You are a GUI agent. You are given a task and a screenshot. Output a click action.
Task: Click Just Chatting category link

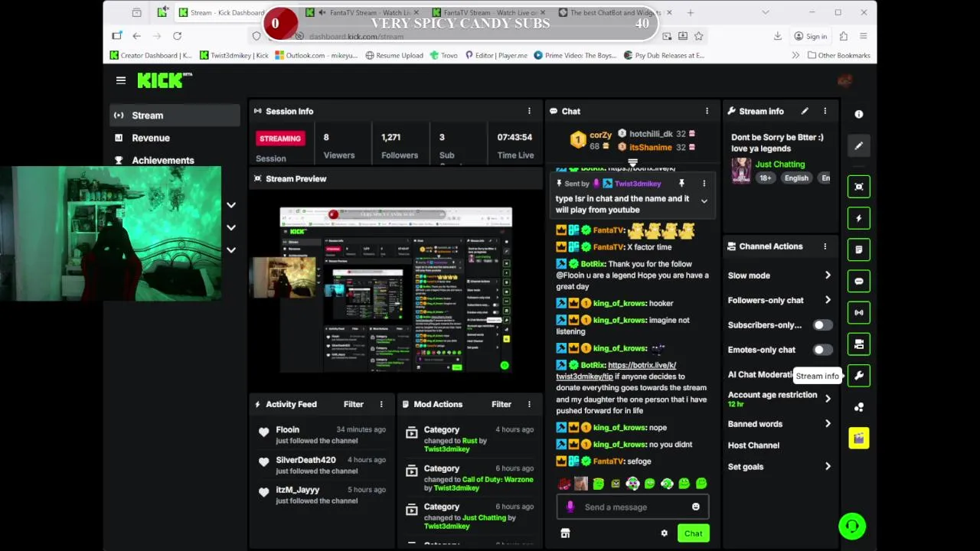(780, 164)
